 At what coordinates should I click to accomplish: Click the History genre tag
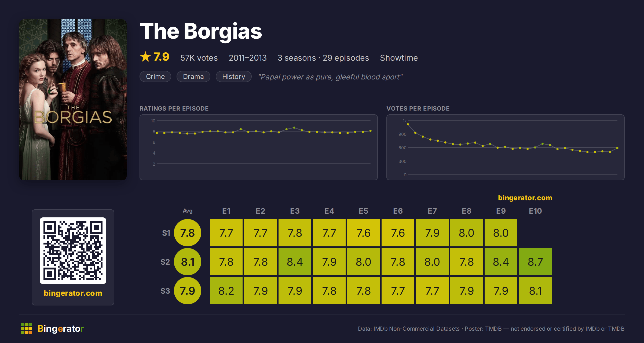233,76
